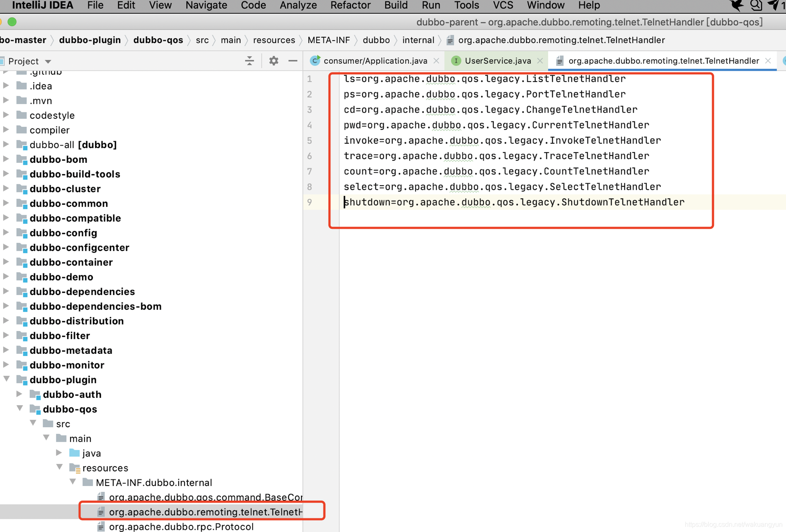Open the Navigate menu

click(206, 5)
